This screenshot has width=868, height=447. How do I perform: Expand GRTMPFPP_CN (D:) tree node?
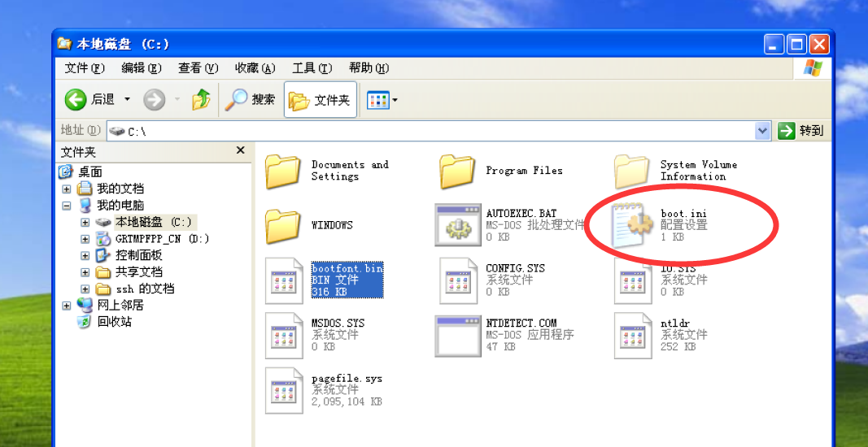pyautogui.click(x=85, y=239)
